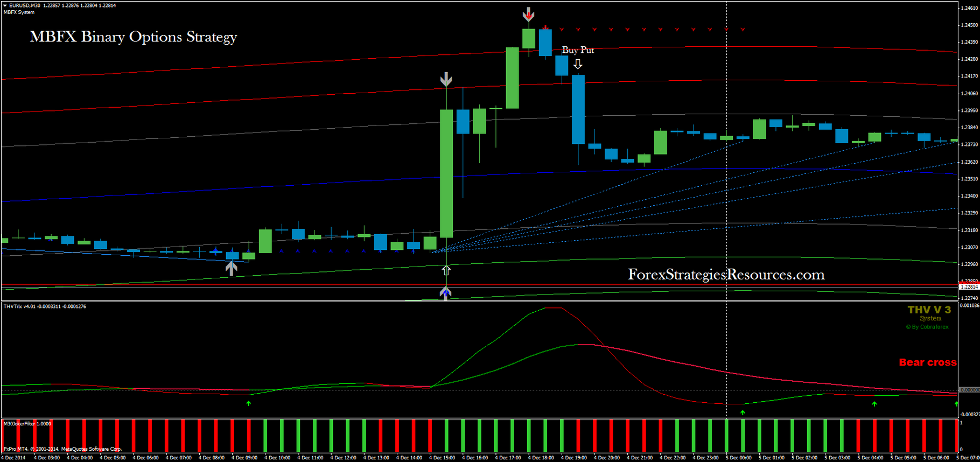Screen dimensions: 980x462
Task: Select the Buy Put text label
Action: pos(578,50)
